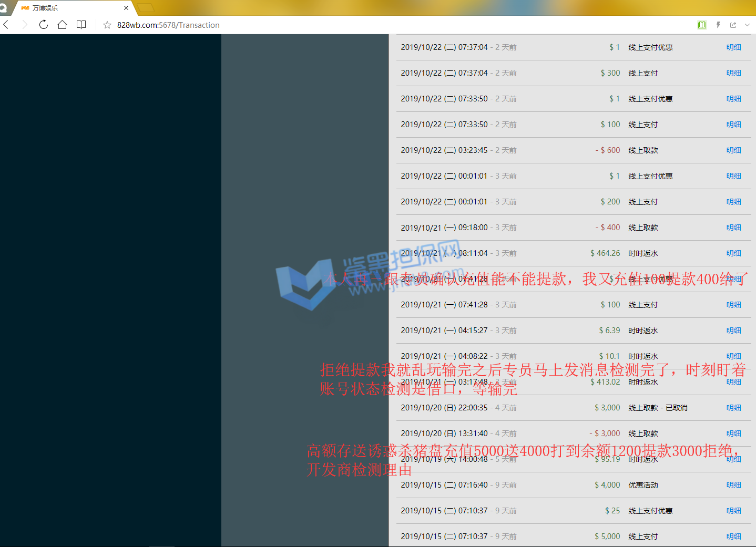Click the browser back arrow
Image resolution: width=756 pixels, height=547 pixels.
pos(6,25)
